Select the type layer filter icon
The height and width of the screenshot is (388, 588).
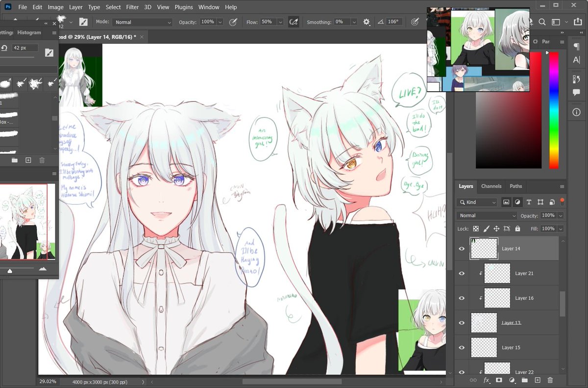tap(529, 202)
